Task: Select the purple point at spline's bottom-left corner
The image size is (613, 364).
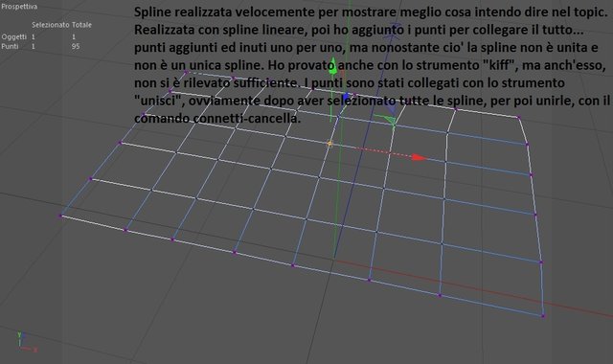Action: pyautogui.click(x=61, y=216)
